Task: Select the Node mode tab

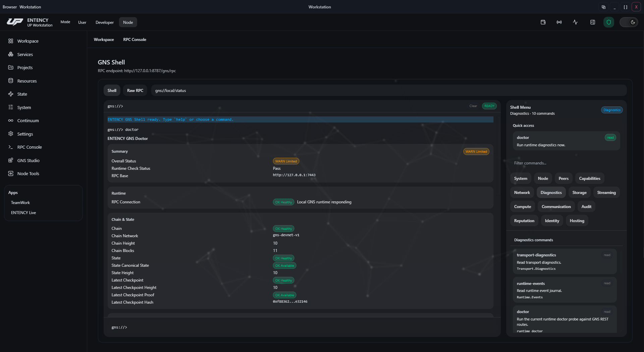Action: coord(128,22)
